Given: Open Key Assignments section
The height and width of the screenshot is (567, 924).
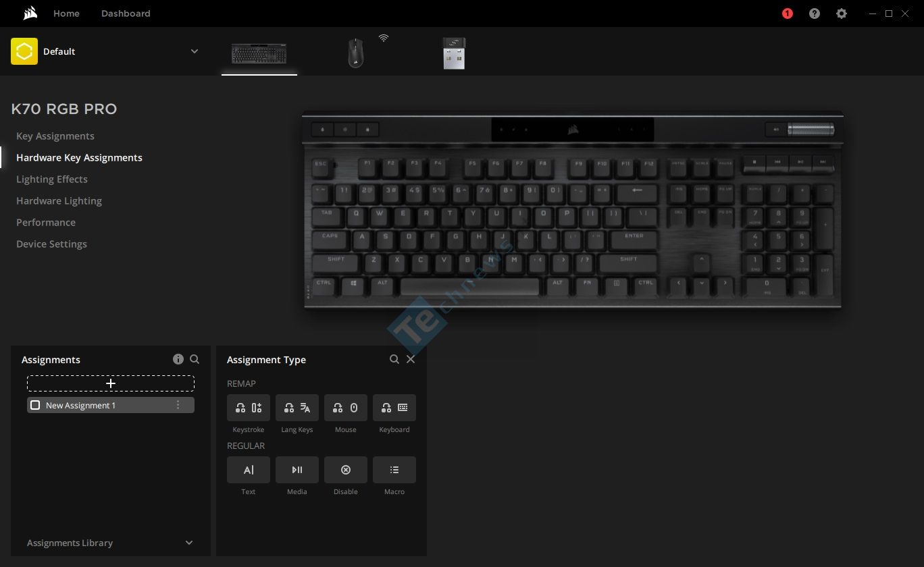Looking at the screenshot, I should pyautogui.click(x=55, y=136).
